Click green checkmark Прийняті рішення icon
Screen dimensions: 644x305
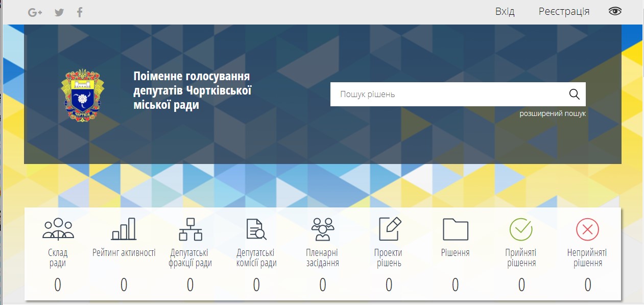pos(521,229)
